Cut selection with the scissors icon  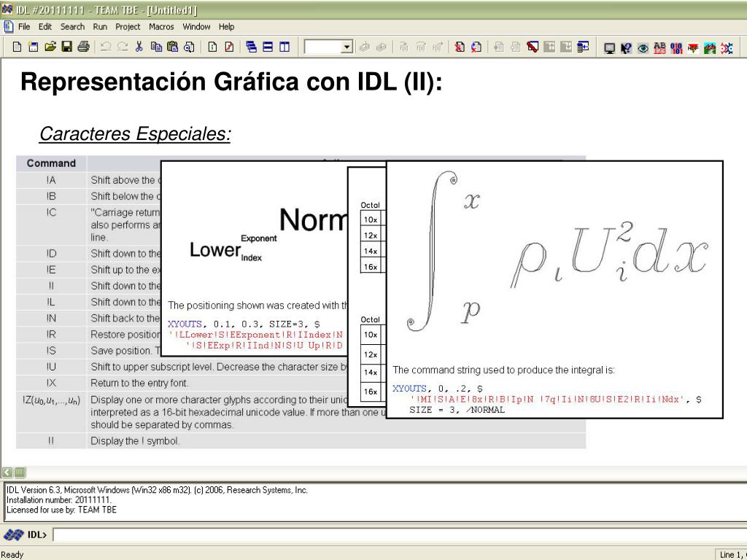[139, 47]
